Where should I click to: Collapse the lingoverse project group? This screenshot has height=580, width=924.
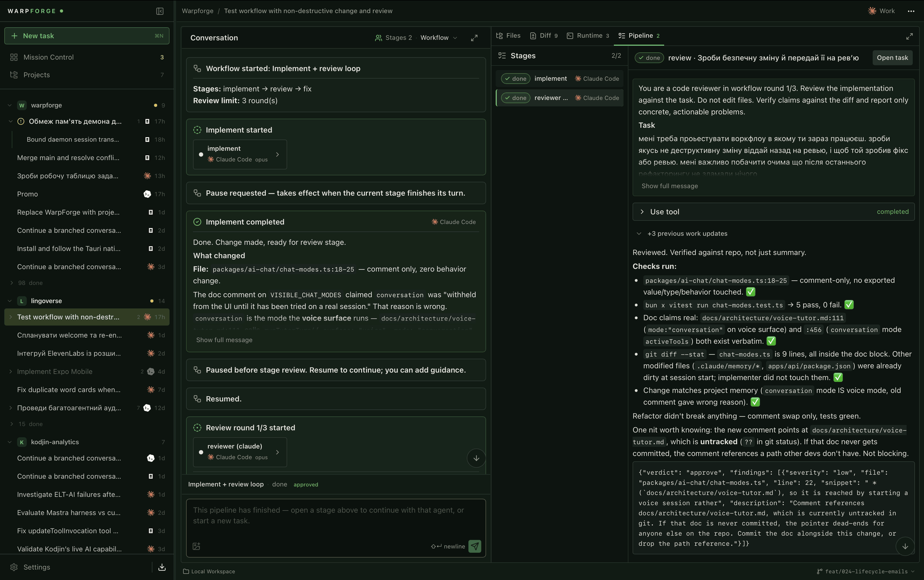(x=10, y=301)
